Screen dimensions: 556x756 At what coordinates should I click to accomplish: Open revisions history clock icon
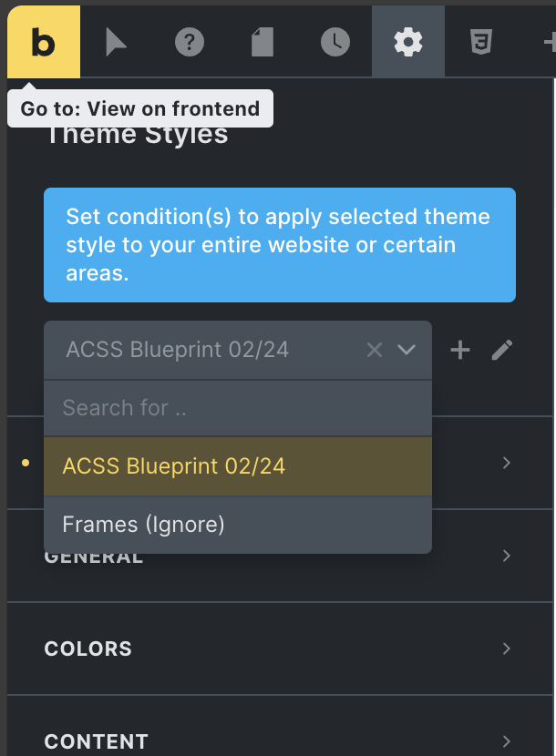pyautogui.click(x=335, y=42)
